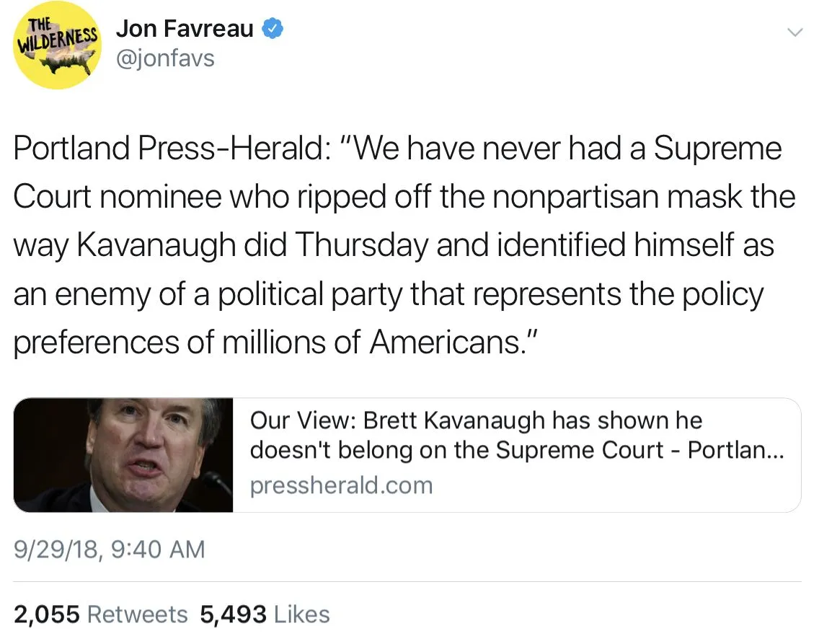The width and height of the screenshot is (819, 644).
Task: Click the blue verified checkmark badge
Action: [x=272, y=30]
